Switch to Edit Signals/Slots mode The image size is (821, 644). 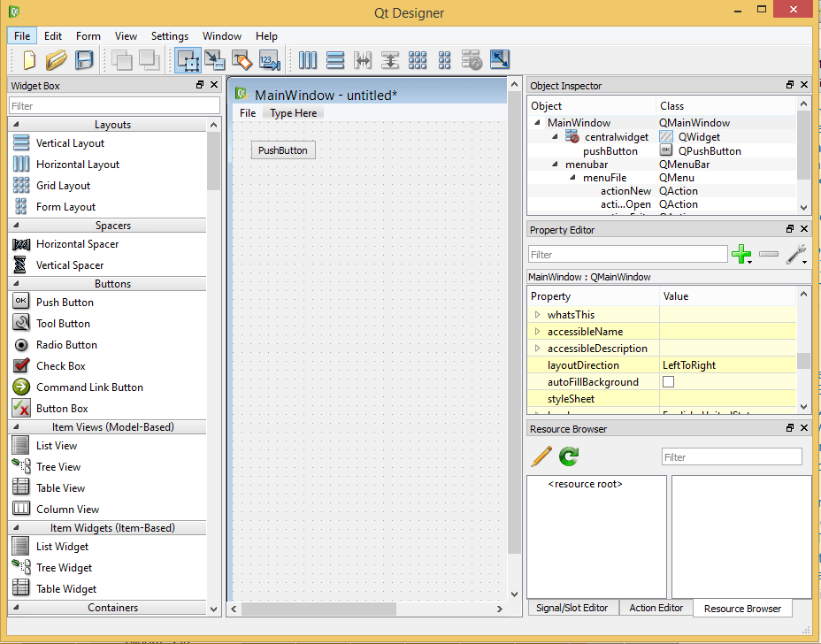[215, 60]
